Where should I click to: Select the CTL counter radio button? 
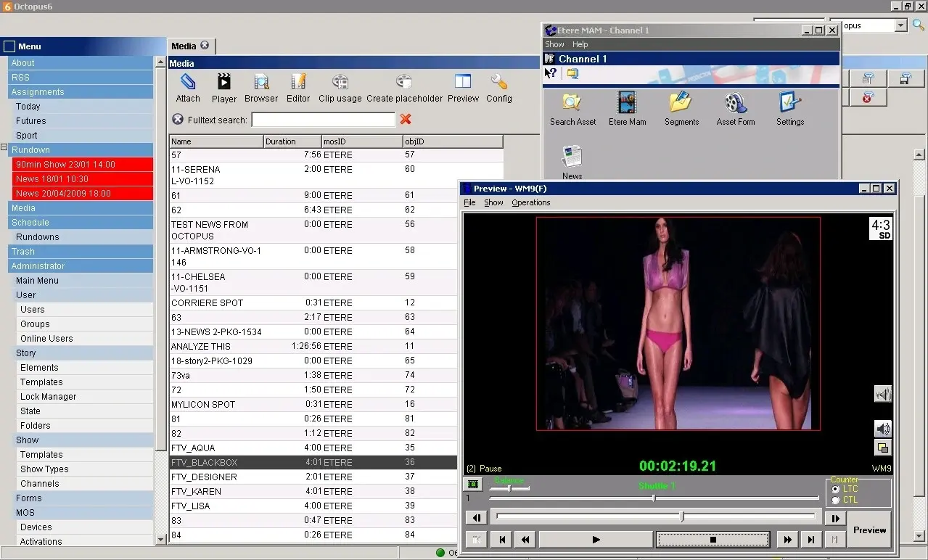click(836, 500)
